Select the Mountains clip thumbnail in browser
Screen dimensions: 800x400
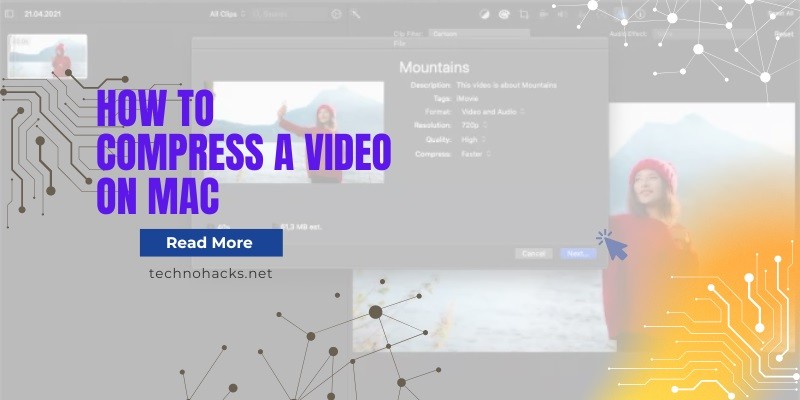[x=47, y=56]
